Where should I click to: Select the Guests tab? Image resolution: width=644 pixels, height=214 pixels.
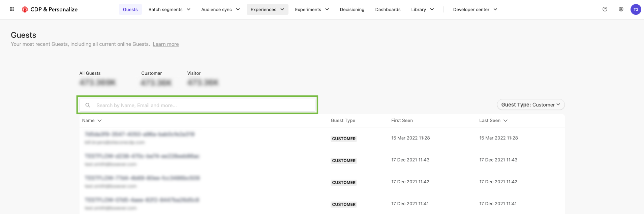point(130,9)
